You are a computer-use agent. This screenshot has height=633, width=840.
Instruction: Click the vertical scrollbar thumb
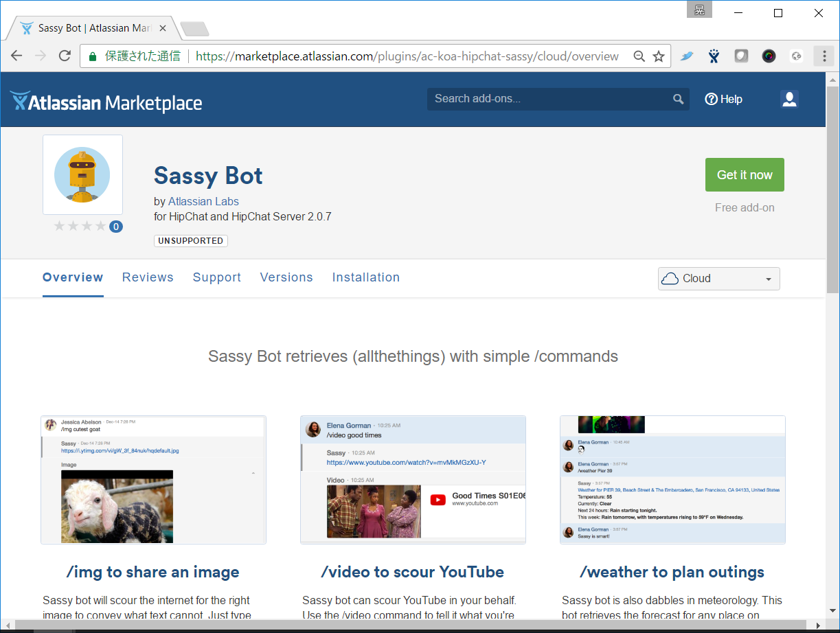tap(833, 191)
